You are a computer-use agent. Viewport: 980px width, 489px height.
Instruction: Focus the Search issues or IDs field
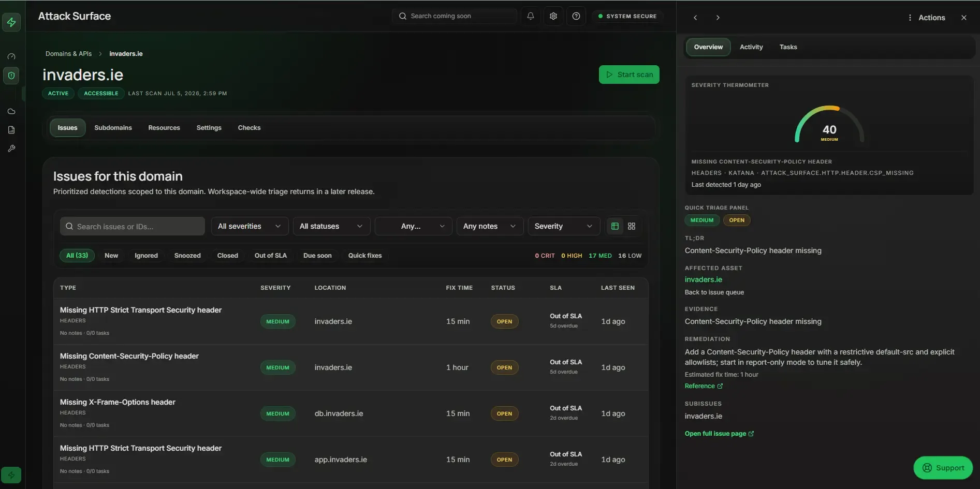pos(133,227)
